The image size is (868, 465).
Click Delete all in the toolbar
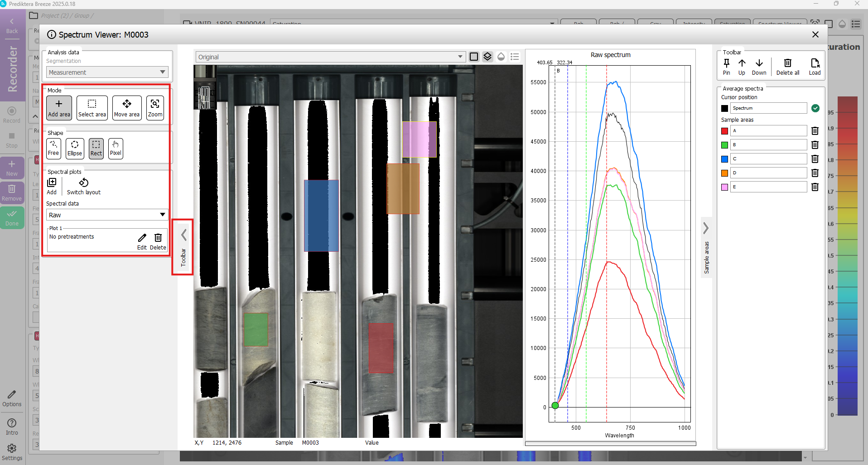(x=787, y=67)
